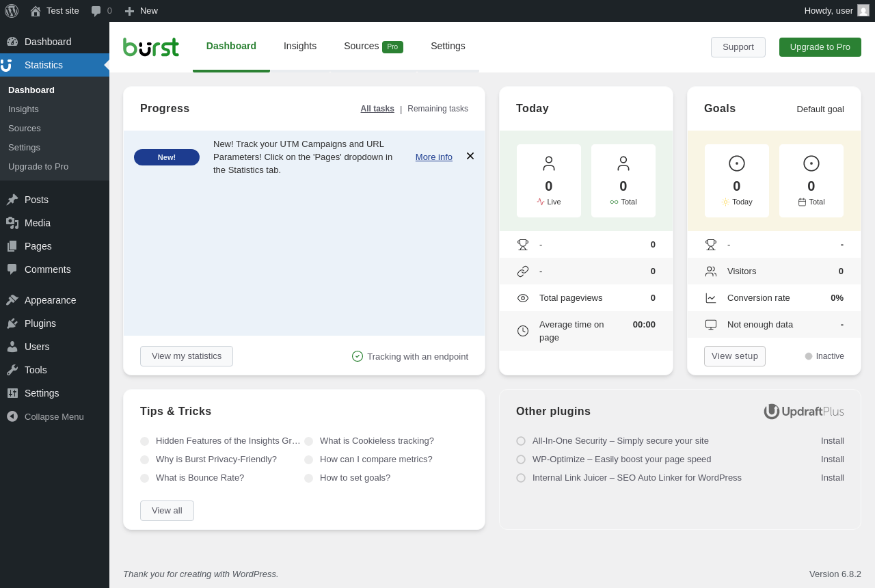
Task: Click the green tracking checkmark icon
Action: point(358,356)
